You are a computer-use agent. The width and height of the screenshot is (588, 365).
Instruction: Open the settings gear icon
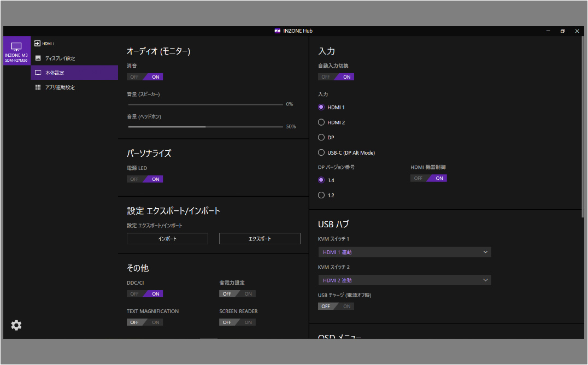16,325
